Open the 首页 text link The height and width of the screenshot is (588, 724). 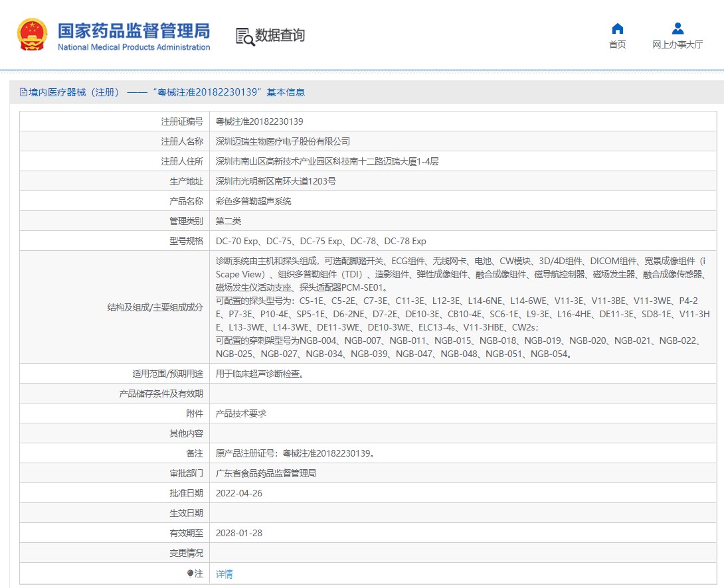point(617,44)
